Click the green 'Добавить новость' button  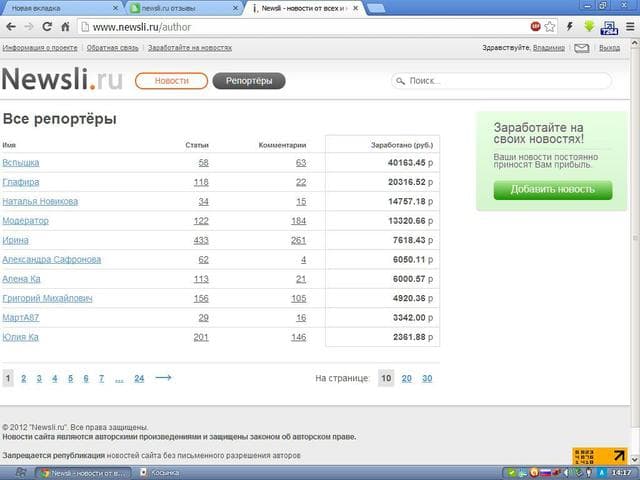[x=553, y=190]
